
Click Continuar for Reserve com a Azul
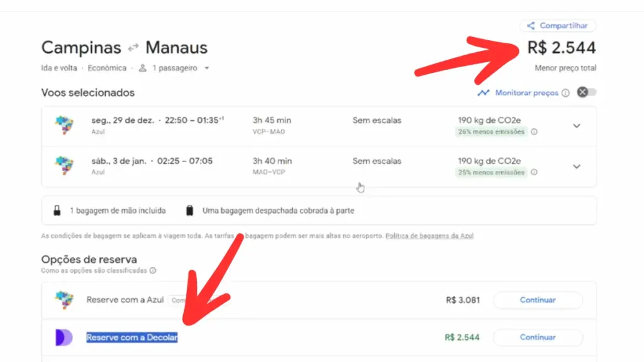tap(538, 300)
